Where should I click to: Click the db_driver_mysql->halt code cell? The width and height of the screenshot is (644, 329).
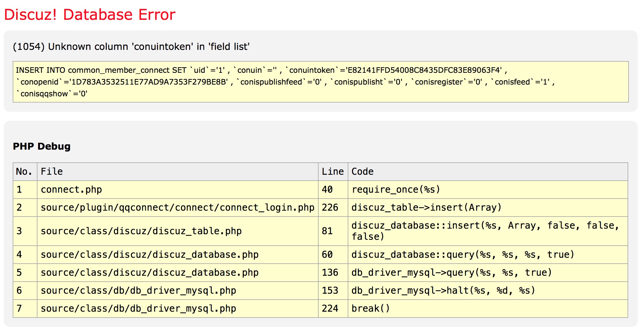(443, 291)
